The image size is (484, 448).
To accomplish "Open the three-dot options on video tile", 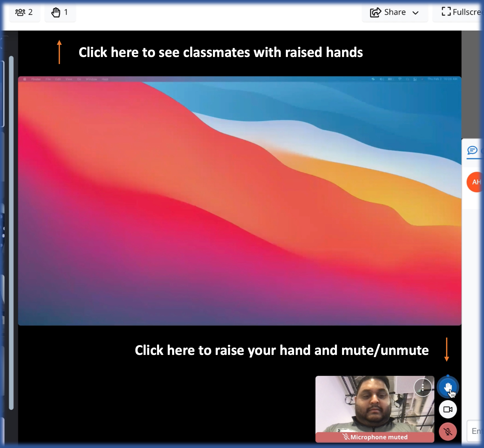I will 423,387.
